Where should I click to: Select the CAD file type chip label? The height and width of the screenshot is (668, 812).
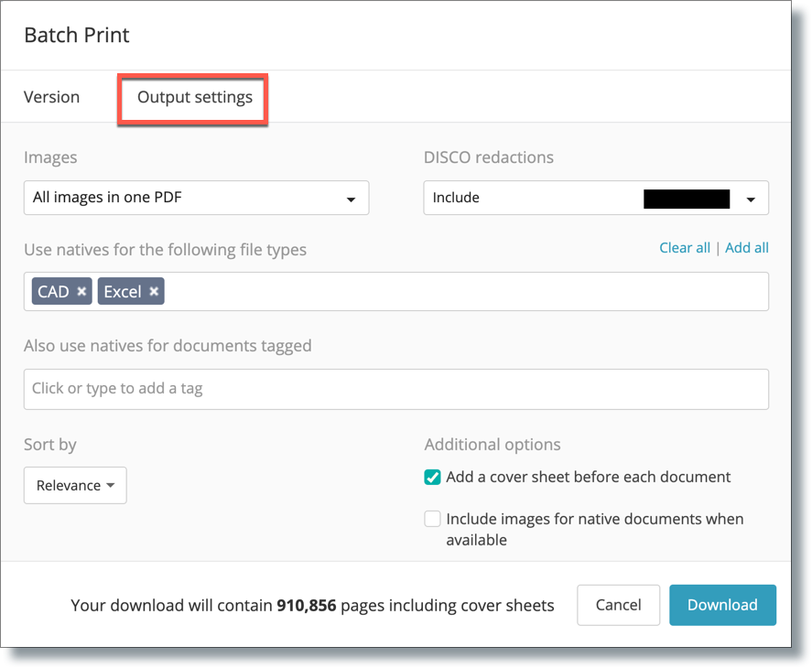[53, 292]
